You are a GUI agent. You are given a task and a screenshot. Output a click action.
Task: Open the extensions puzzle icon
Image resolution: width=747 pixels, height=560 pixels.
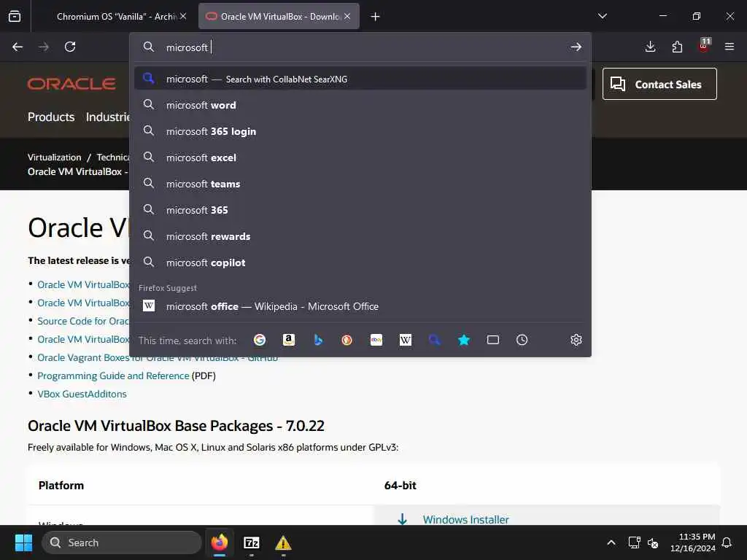(677, 47)
